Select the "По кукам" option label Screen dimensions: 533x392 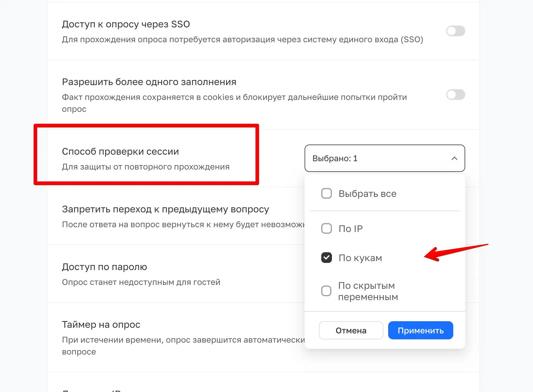tap(360, 258)
